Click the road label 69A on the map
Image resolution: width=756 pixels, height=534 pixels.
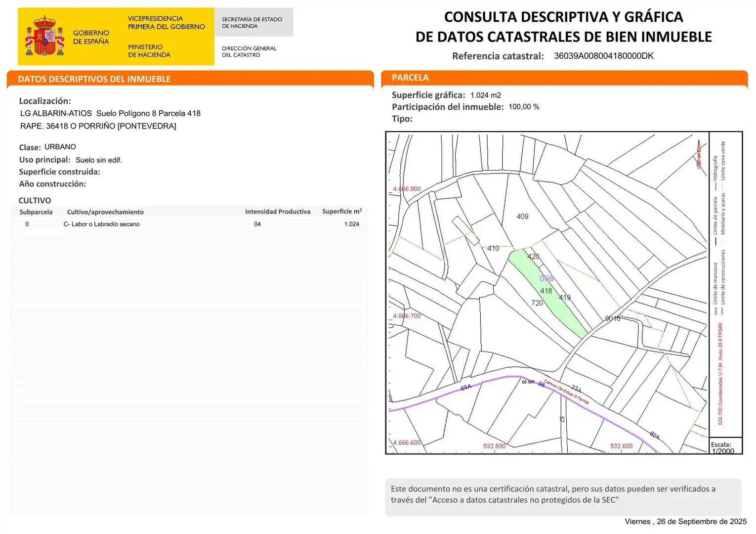(466, 388)
